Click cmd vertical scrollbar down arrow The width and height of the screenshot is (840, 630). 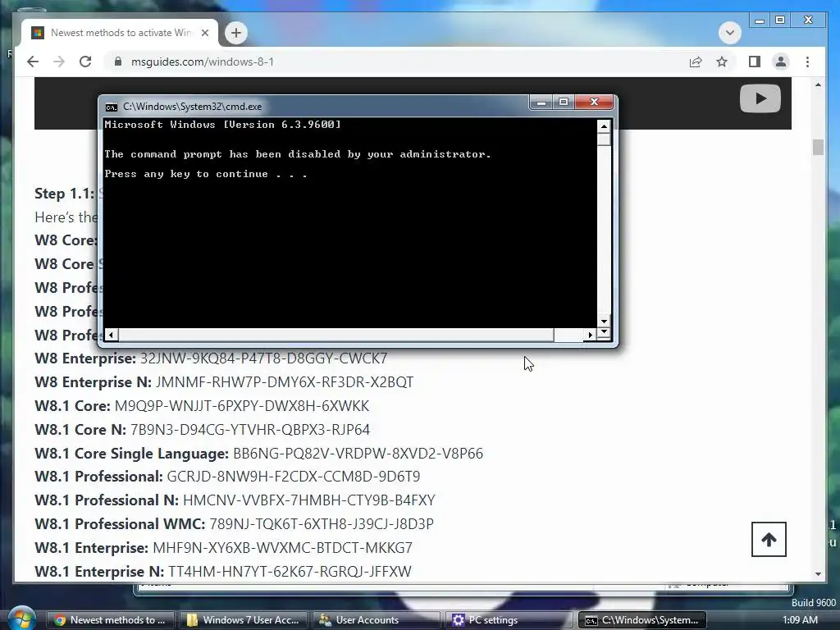[x=604, y=322]
